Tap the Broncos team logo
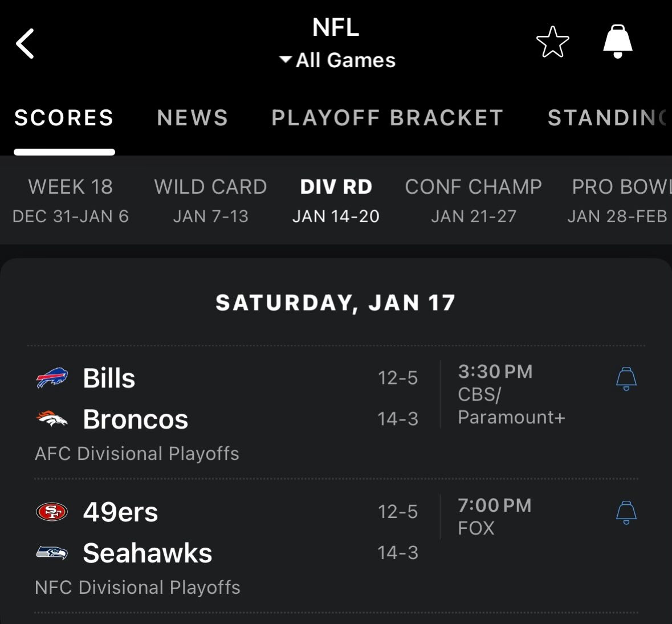 52,419
